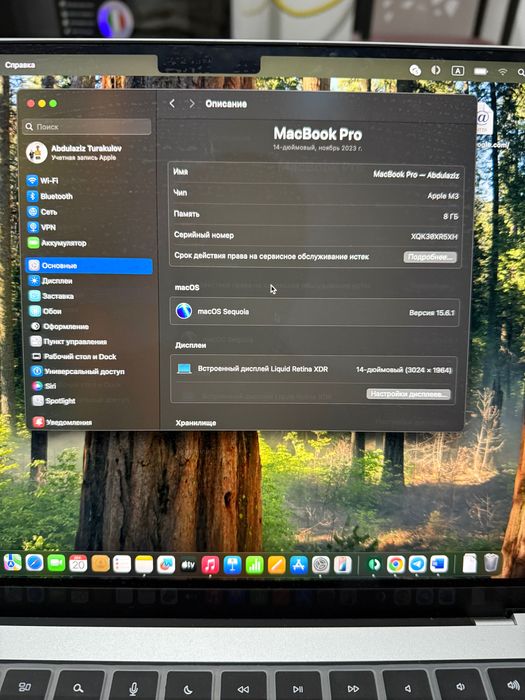Open Maps from the Dock
The height and width of the screenshot is (700, 525).
(12, 563)
